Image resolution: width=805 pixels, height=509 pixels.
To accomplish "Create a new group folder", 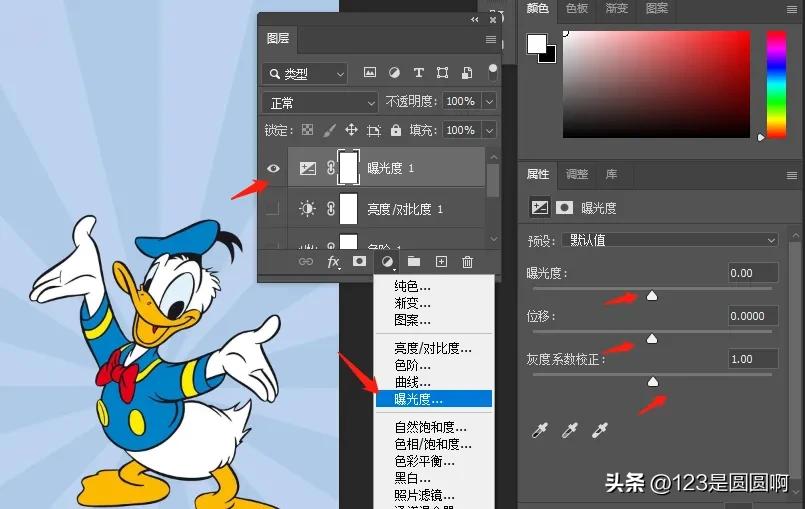I will 414,262.
